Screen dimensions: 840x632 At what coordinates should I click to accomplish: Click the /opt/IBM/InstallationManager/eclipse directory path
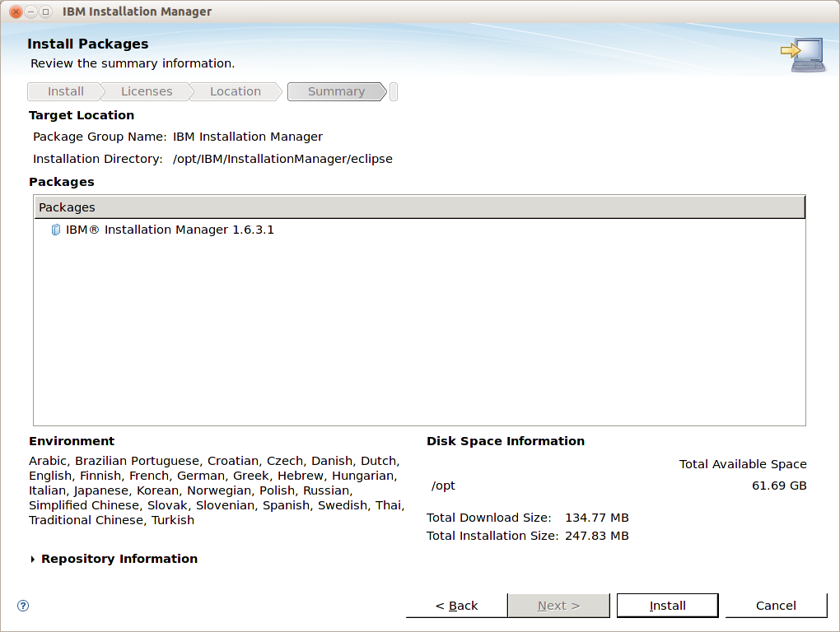pos(282,159)
